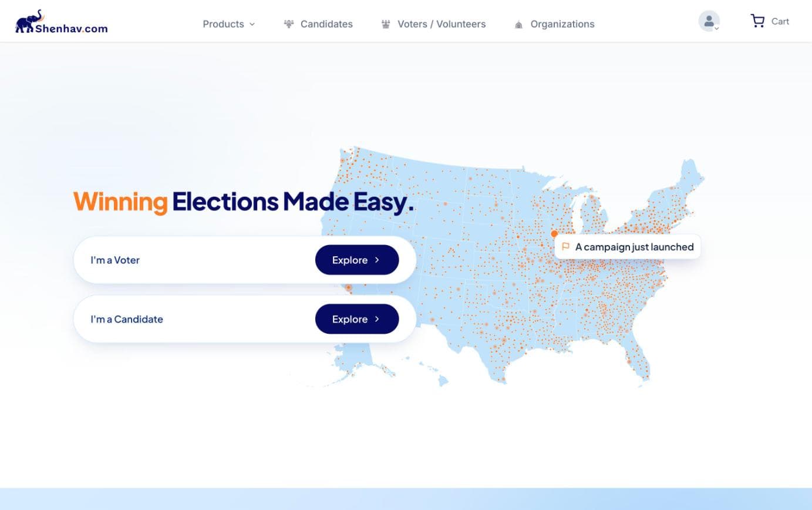Open the shopping cart icon
Image resolution: width=812 pixels, height=510 pixels.
click(758, 21)
